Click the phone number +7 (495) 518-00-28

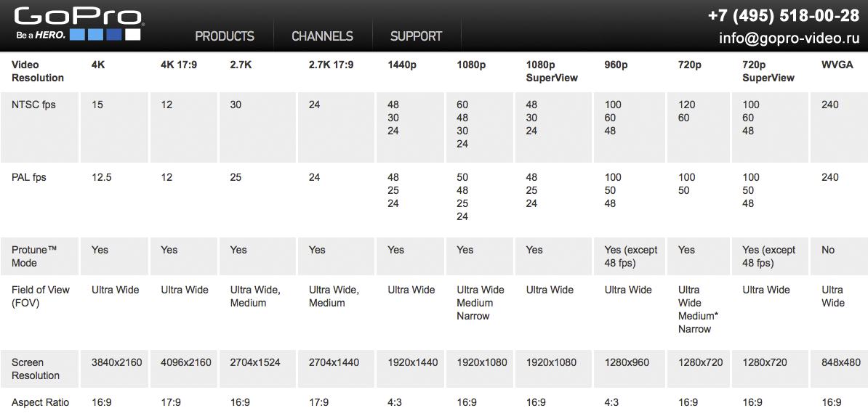pyautogui.click(x=783, y=16)
